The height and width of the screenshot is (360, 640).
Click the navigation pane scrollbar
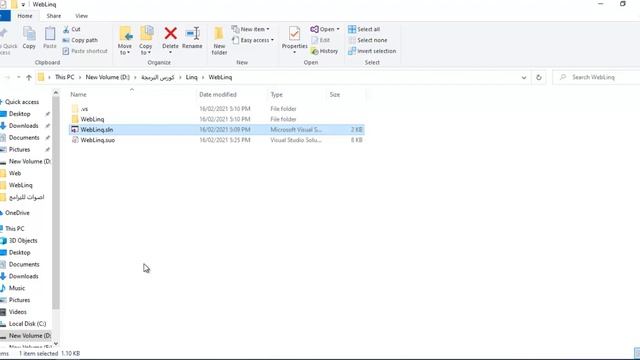point(56,202)
